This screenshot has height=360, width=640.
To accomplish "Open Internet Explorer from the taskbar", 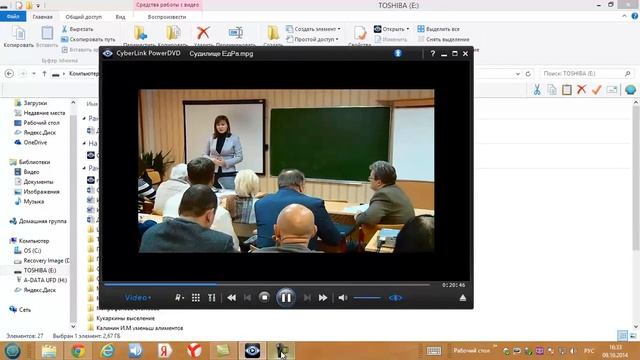I will point(107,351).
